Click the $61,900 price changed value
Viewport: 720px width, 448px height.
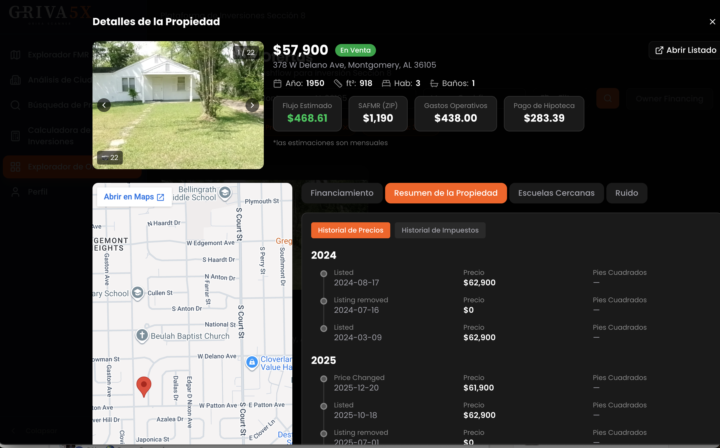tap(478, 388)
